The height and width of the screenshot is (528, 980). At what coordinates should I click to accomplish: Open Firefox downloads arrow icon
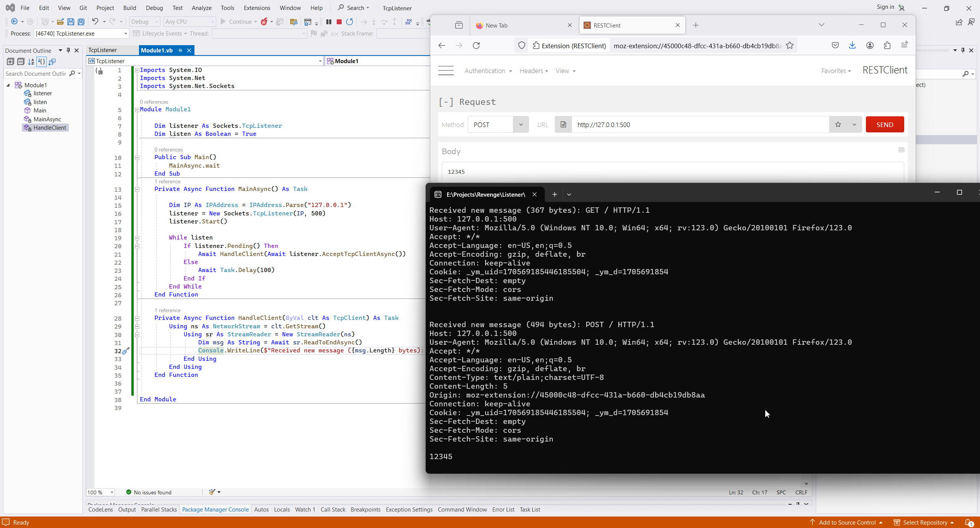pos(852,46)
